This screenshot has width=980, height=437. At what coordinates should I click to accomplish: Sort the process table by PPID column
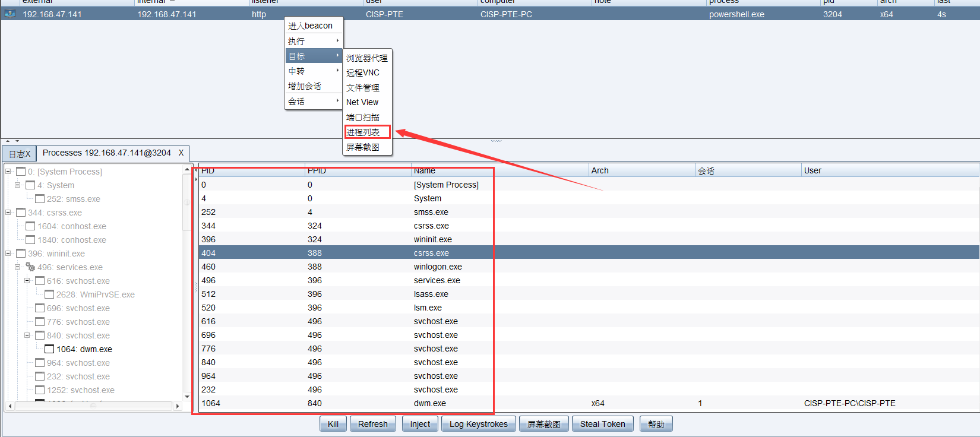[358, 170]
